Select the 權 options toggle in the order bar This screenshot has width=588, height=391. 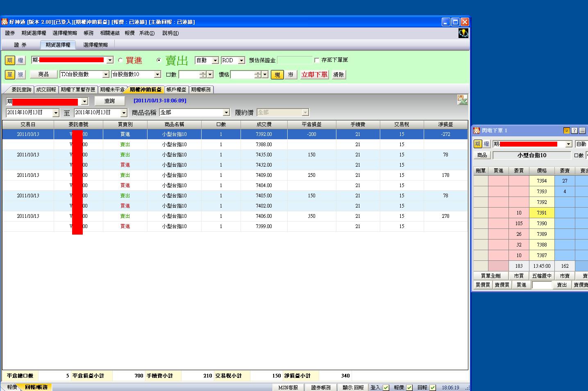tap(20, 60)
